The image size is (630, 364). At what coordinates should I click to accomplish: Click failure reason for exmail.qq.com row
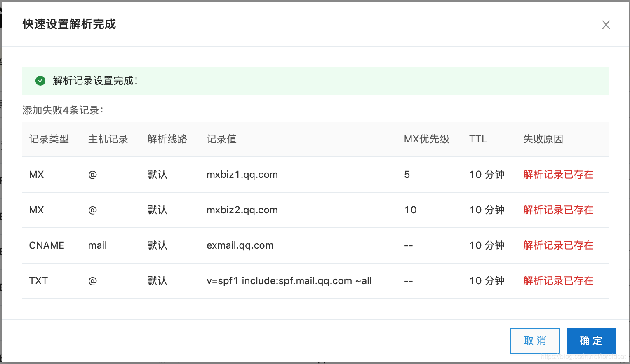tap(558, 245)
